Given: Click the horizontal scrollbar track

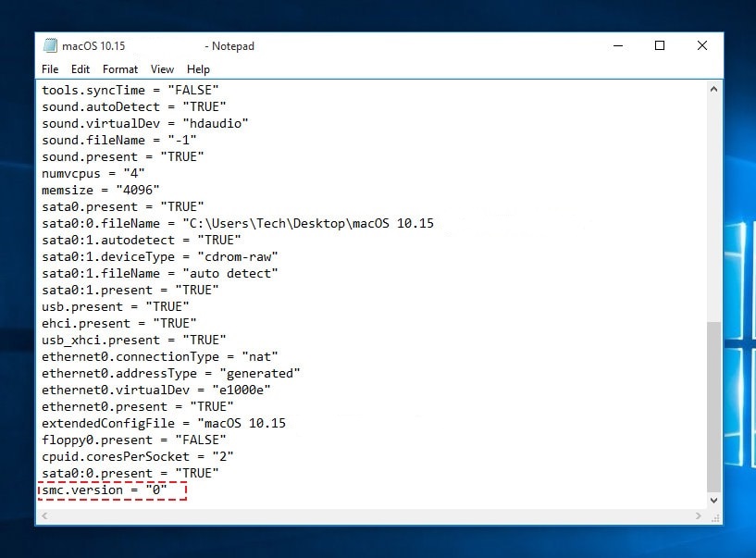Looking at the screenshot, I should click(x=370, y=516).
